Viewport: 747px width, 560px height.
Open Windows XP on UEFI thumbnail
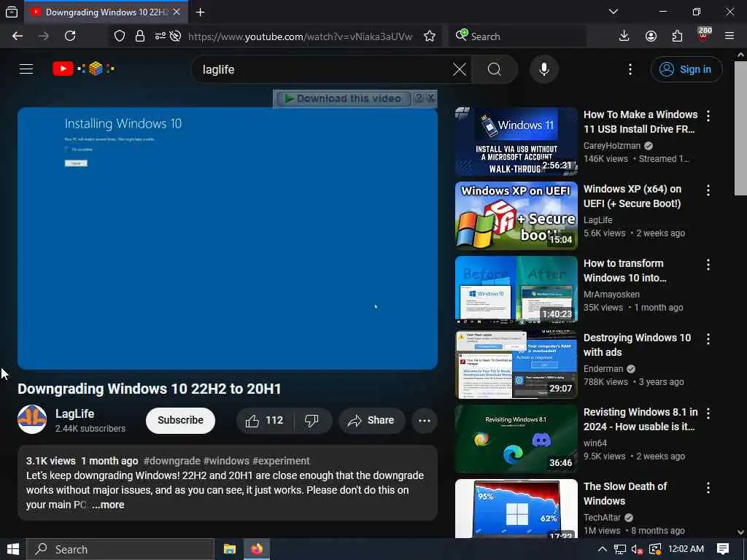pos(516,216)
